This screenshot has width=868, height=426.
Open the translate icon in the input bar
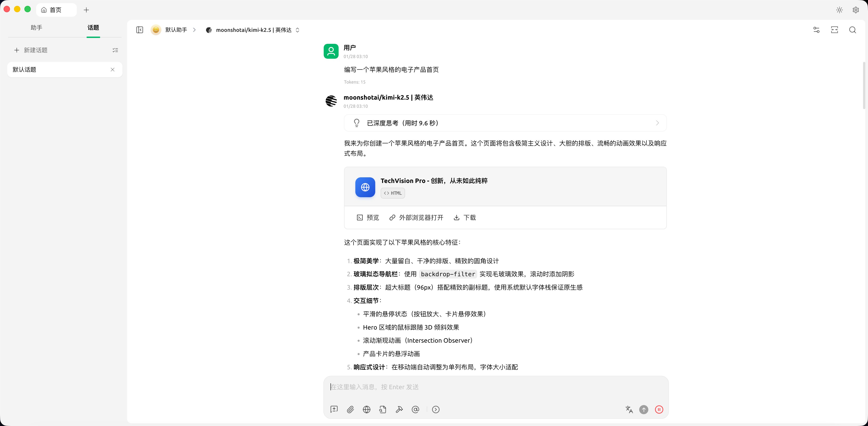(x=629, y=410)
